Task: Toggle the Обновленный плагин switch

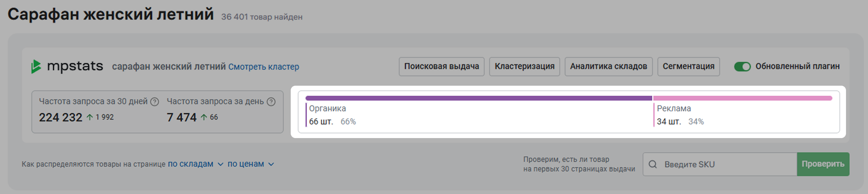Action: (x=742, y=66)
